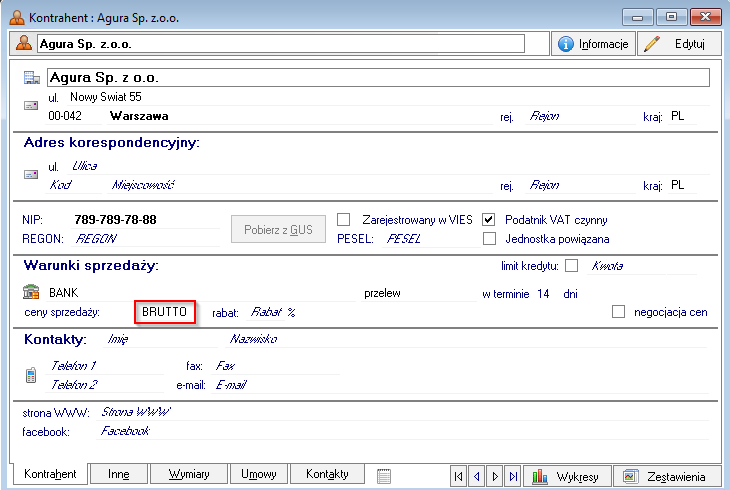The height and width of the screenshot is (490, 730).
Task: Jump to the last record
Action: [512, 476]
